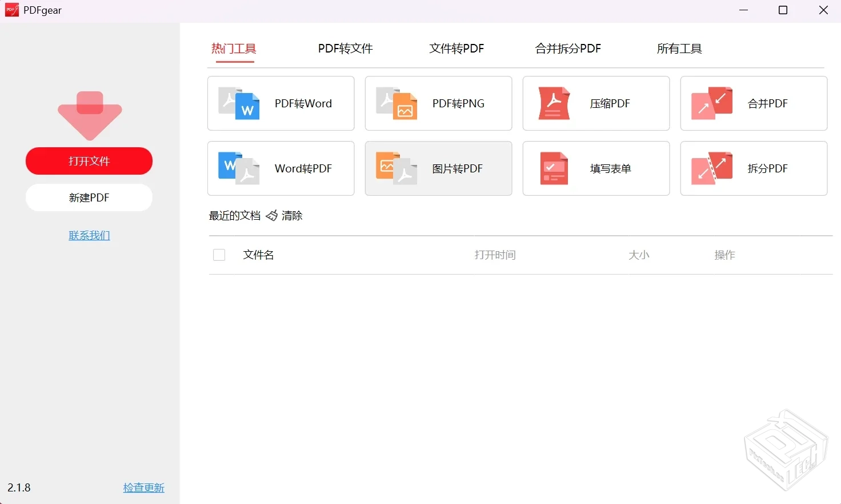841x504 pixels.
Task: Select the 热门工具 tab
Action: 234,49
